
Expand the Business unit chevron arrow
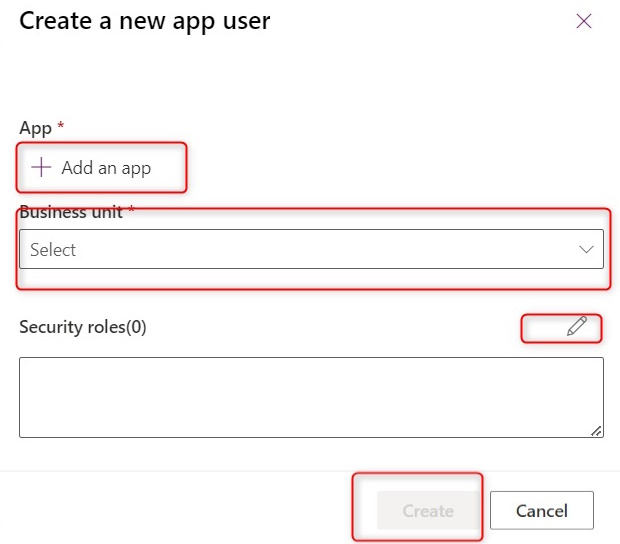tap(586, 250)
